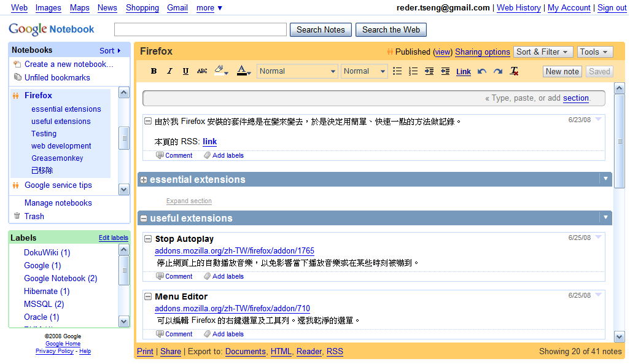Collapse the Stop Autoplay note
630x364 pixels.
click(x=148, y=239)
